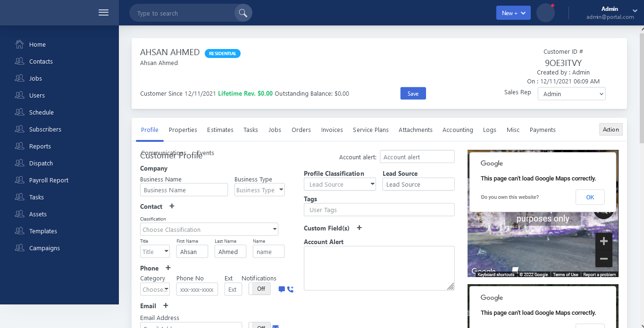Image resolution: width=644 pixels, height=328 pixels.
Task: Click the plus icon beside Custom Field(s)
Action: pyautogui.click(x=359, y=228)
